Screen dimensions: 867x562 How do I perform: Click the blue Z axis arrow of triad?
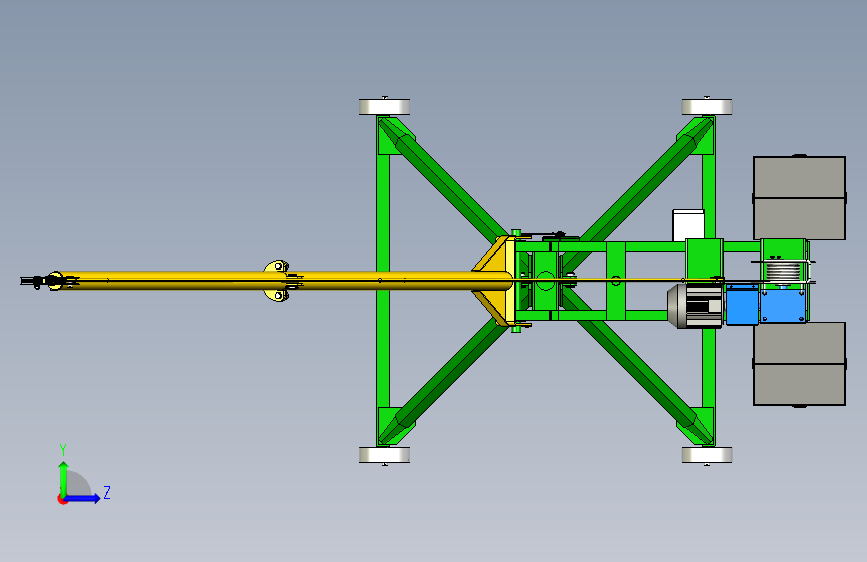click(82, 498)
